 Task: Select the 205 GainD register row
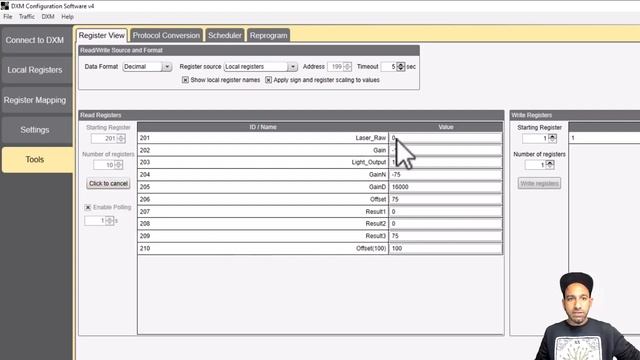[x=320, y=187]
